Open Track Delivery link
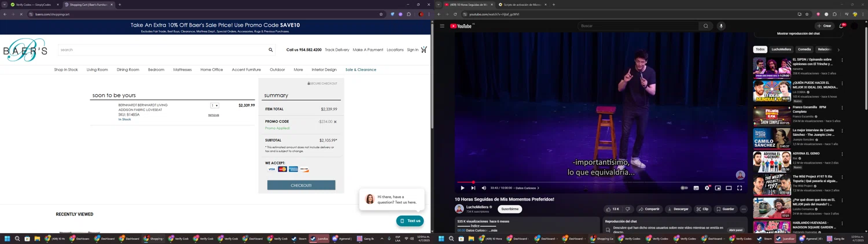The height and width of the screenshot is (244, 868). [x=337, y=50]
